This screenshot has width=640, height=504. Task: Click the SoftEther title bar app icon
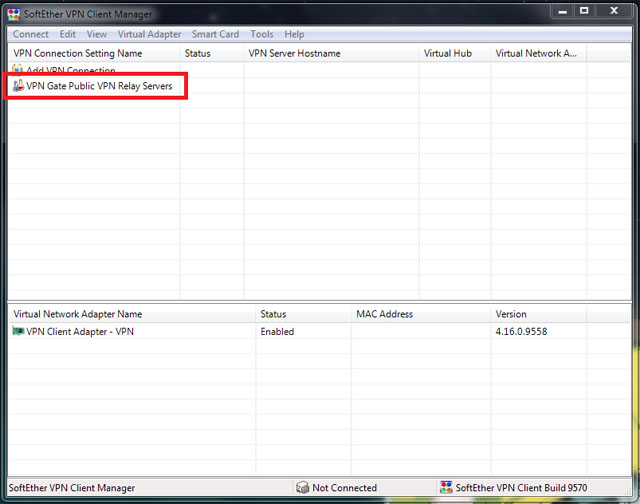13,15
